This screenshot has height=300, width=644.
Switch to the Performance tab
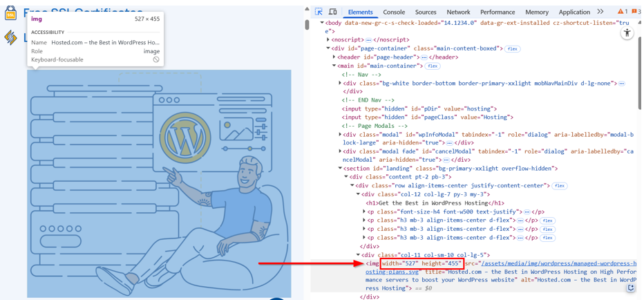click(498, 12)
